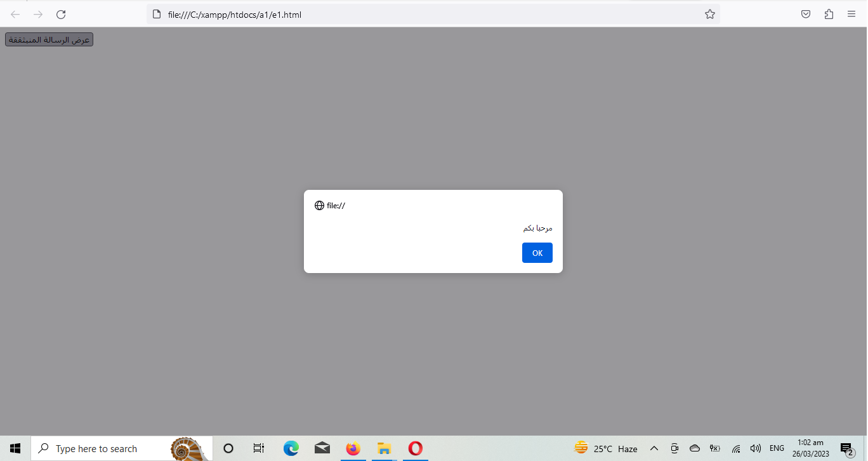Click OK in the alert dialog
Viewport: 868px width, 461px height.
pyautogui.click(x=537, y=253)
